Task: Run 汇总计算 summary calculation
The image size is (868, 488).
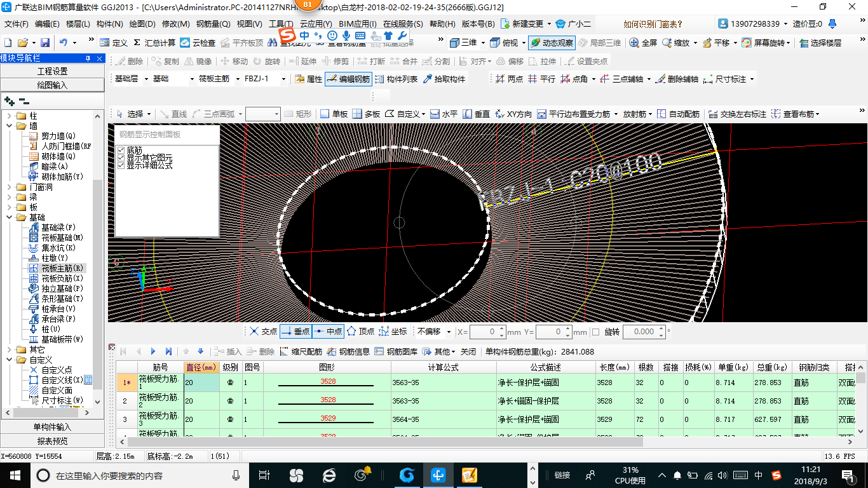Action: coord(154,43)
